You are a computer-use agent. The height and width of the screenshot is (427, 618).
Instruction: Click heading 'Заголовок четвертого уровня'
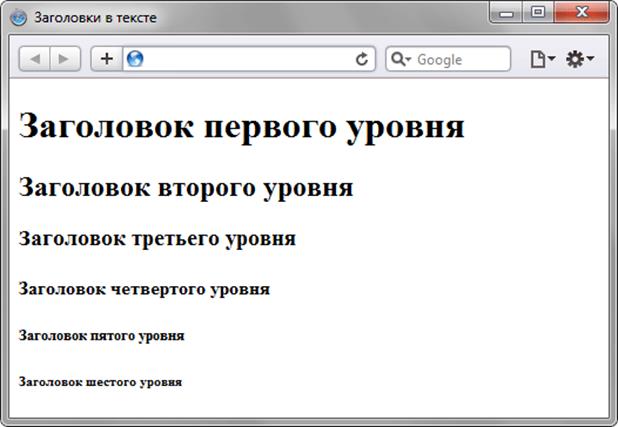click(x=144, y=289)
